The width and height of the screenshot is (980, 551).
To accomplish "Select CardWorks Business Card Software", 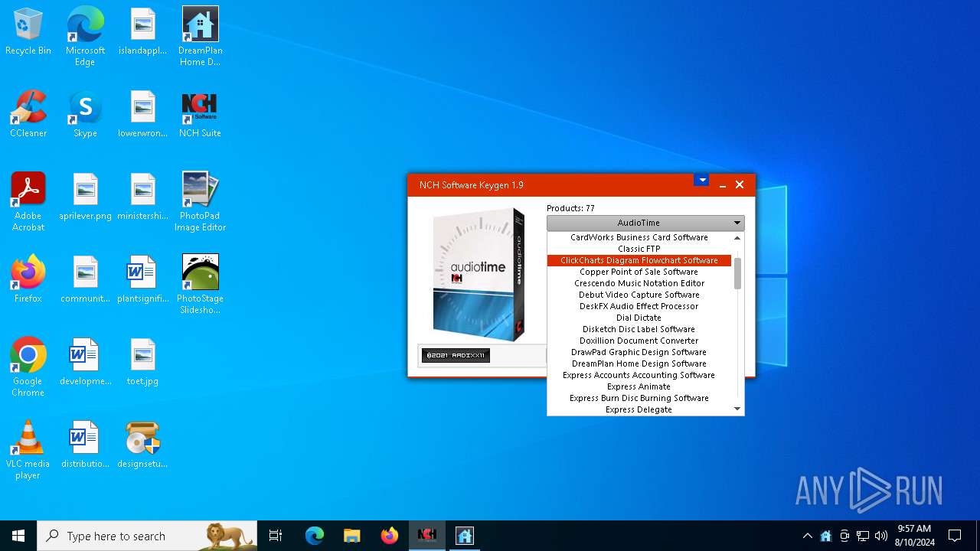I will (639, 237).
